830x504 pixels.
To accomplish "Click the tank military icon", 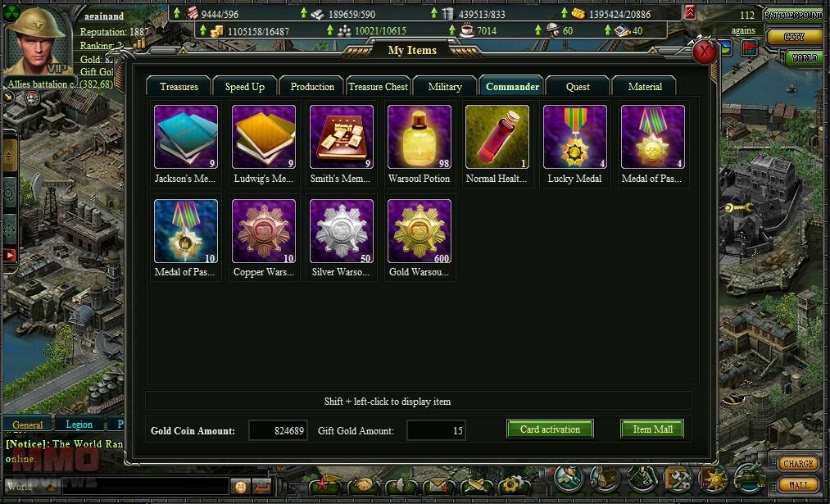I will 749,478.
